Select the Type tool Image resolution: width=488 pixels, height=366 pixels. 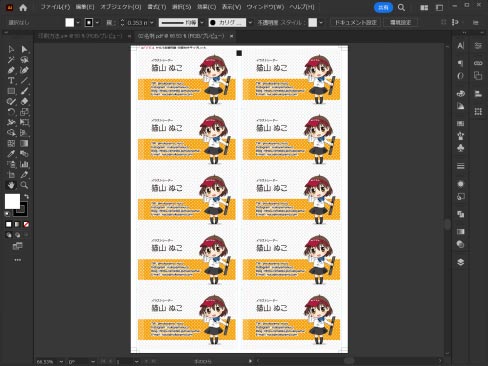pyautogui.click(x=11, y=81)
